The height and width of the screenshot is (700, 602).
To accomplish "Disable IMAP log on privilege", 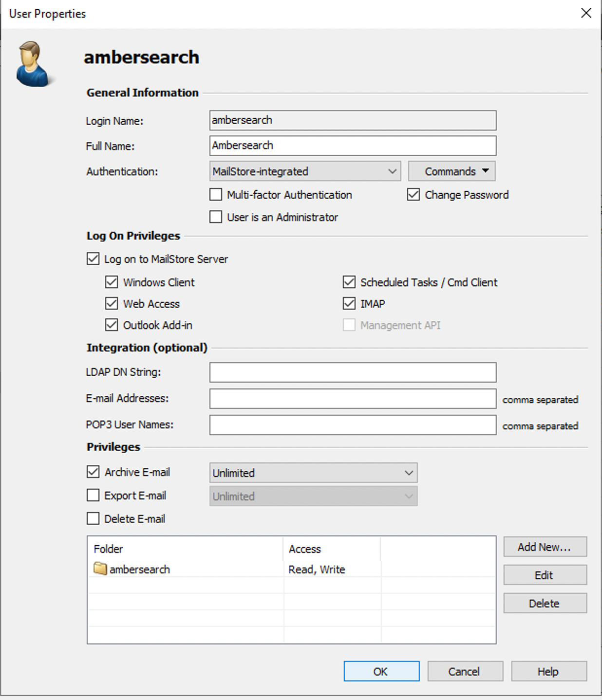I will 349,304.
